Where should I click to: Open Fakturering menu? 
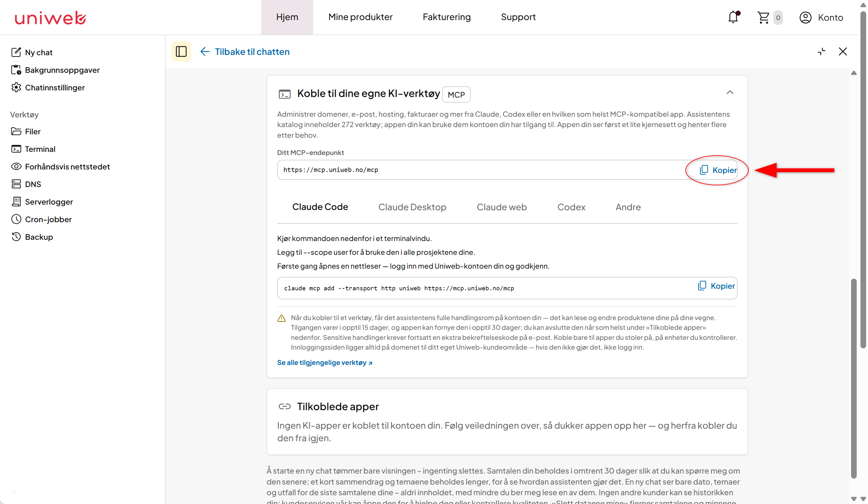[x=447, y=17]
